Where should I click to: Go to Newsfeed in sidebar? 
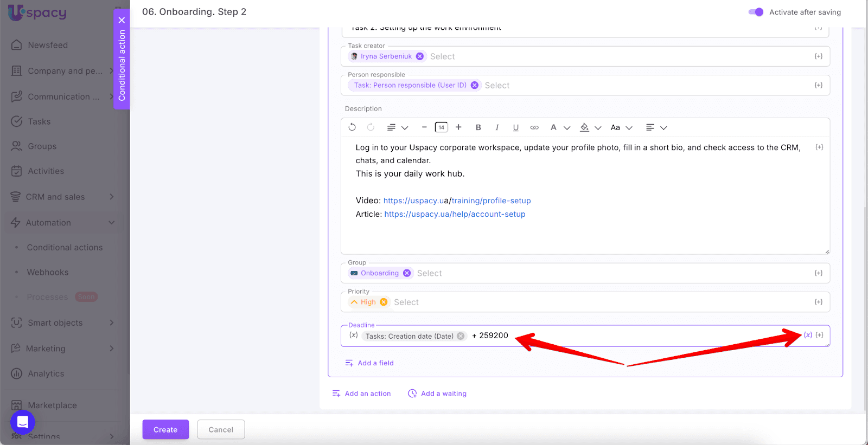48,45
